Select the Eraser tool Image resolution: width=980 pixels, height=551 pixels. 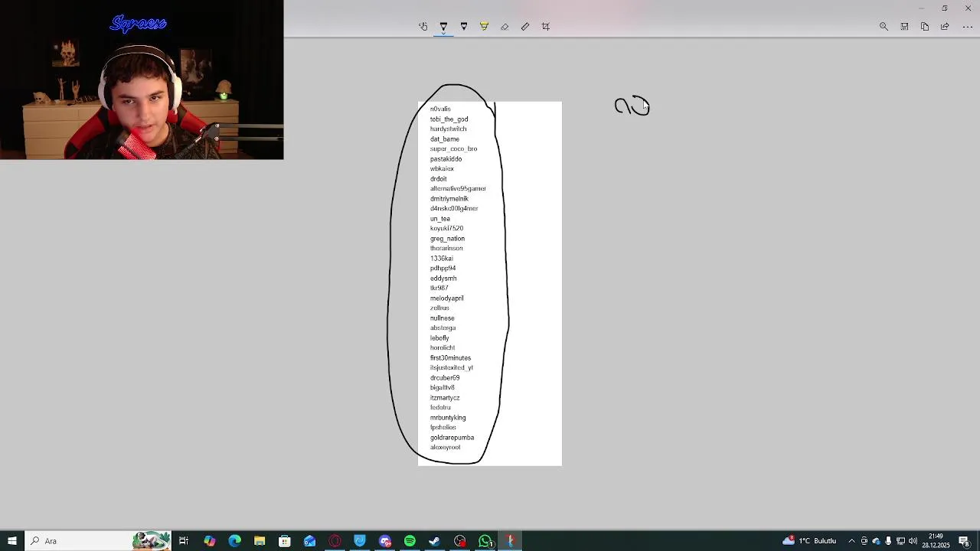(x=505, y=27)
